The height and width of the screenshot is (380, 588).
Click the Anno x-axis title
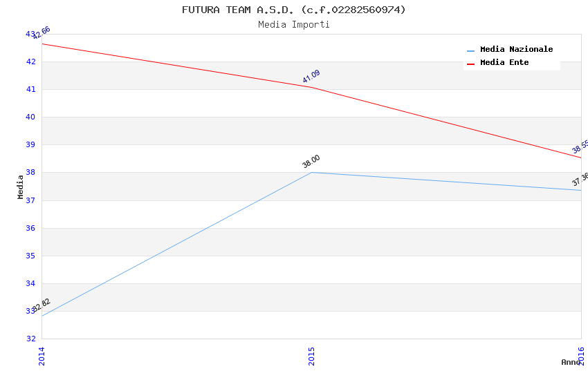tap(571, 362)
